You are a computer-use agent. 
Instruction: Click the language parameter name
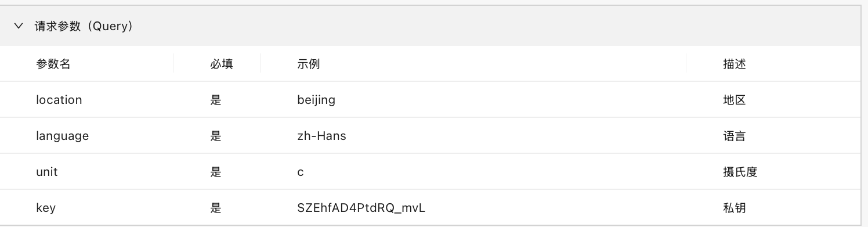click(63, 136)
